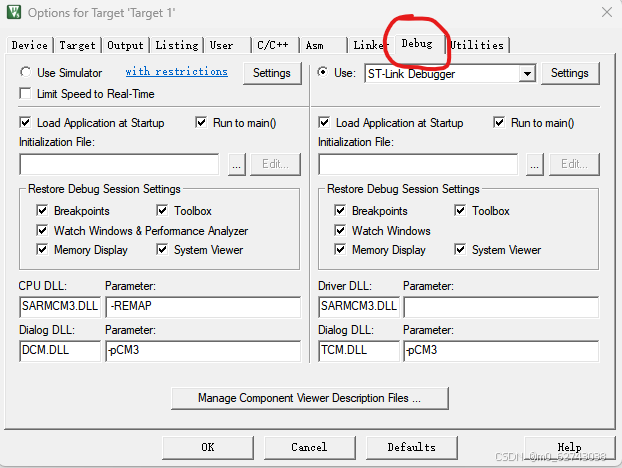Click Driver DLL field SARMCM3.DLL
The height and width of the screenshot is (468, 622).
tap(359, 307)
